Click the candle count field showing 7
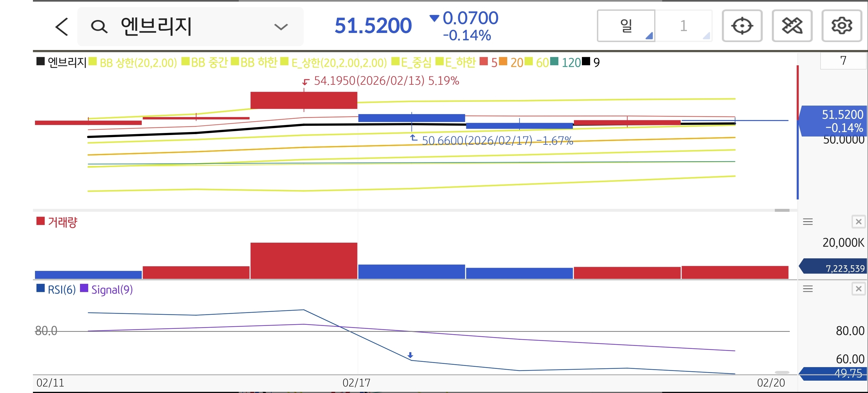Image resolution: width=868 pixels, height=393 pixels. 843,61
